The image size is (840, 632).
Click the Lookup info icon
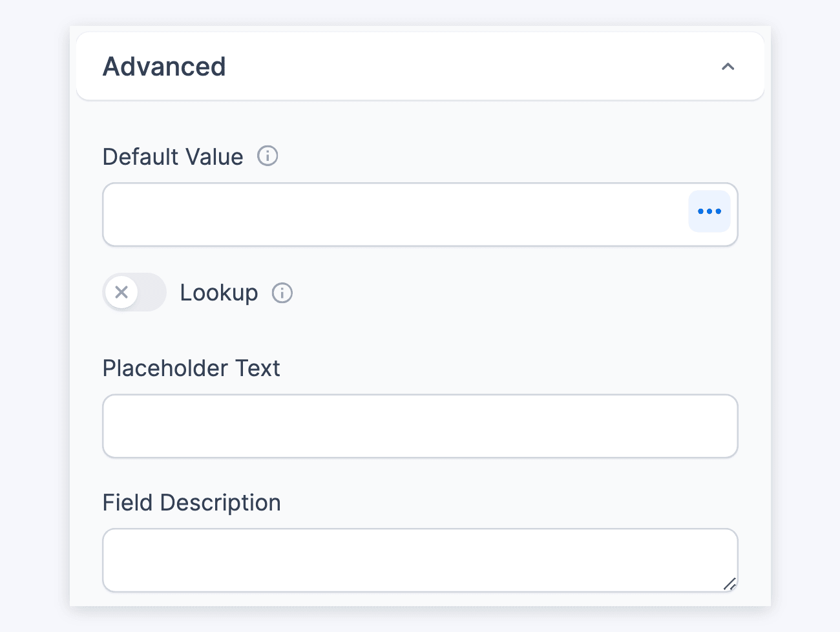(282, 293)
